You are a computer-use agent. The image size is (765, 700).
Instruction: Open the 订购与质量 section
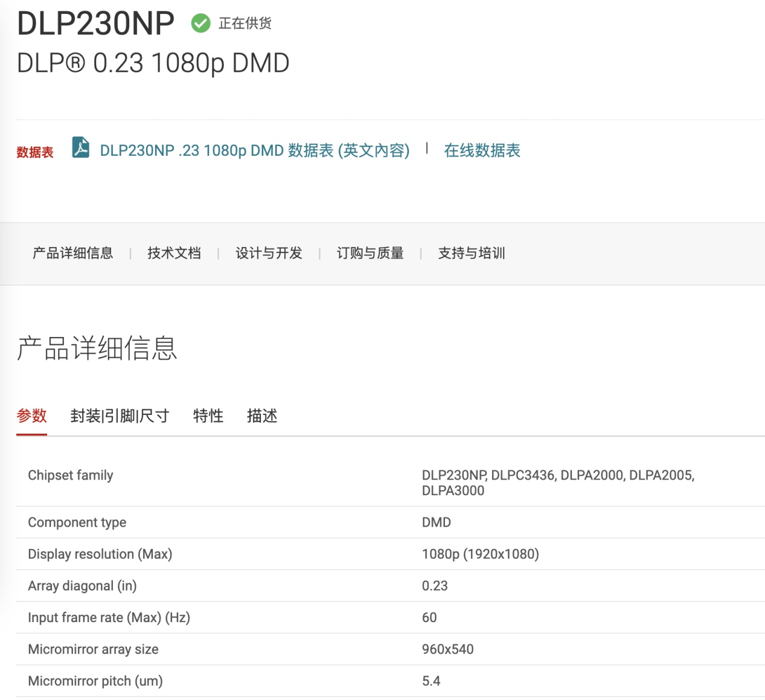pos(371,253)
